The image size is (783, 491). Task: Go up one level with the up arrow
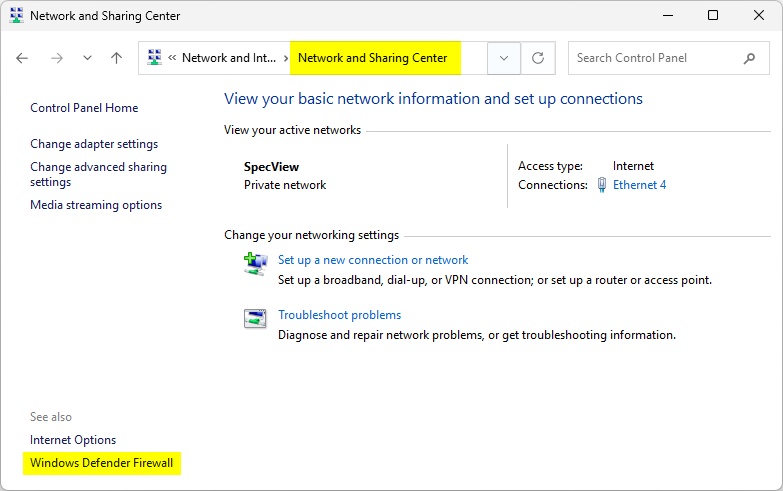pyautogui.click(x=116, y=58)
